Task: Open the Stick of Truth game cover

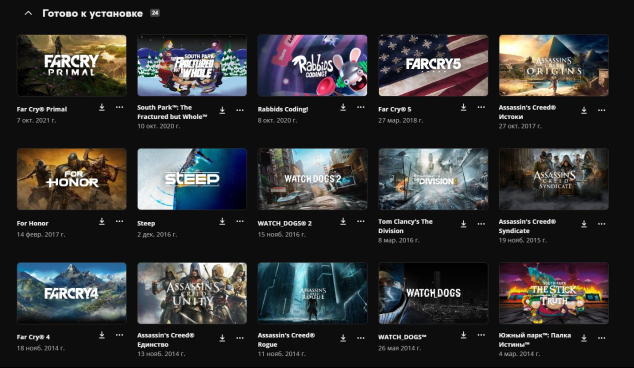Action: [554, 293]
